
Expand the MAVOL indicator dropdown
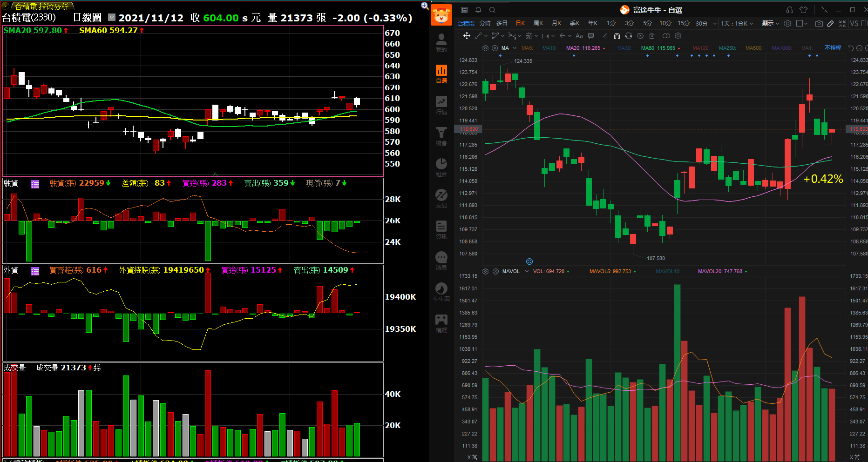[x=527, y=271]
